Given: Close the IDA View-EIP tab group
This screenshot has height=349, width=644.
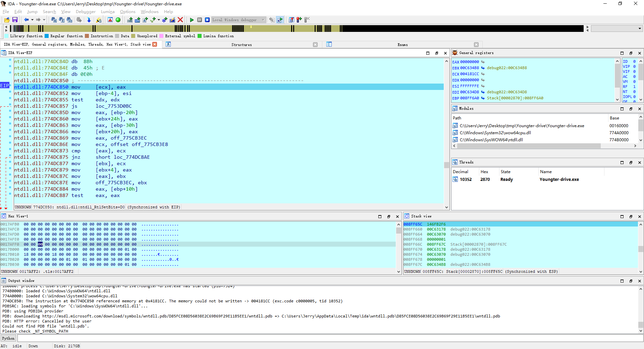Looking at the screenshot, I should coord(155,44).
